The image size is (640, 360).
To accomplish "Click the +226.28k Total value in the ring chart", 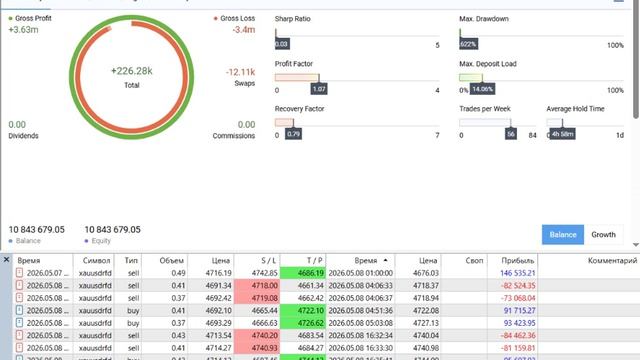I will [x=131, y=71].
